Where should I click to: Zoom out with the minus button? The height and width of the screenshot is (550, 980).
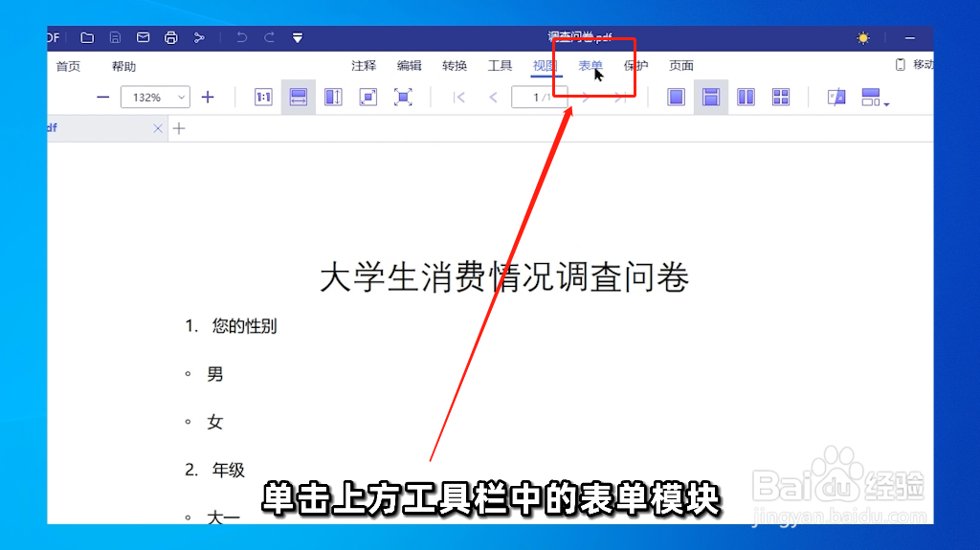[x=103, y=98]
